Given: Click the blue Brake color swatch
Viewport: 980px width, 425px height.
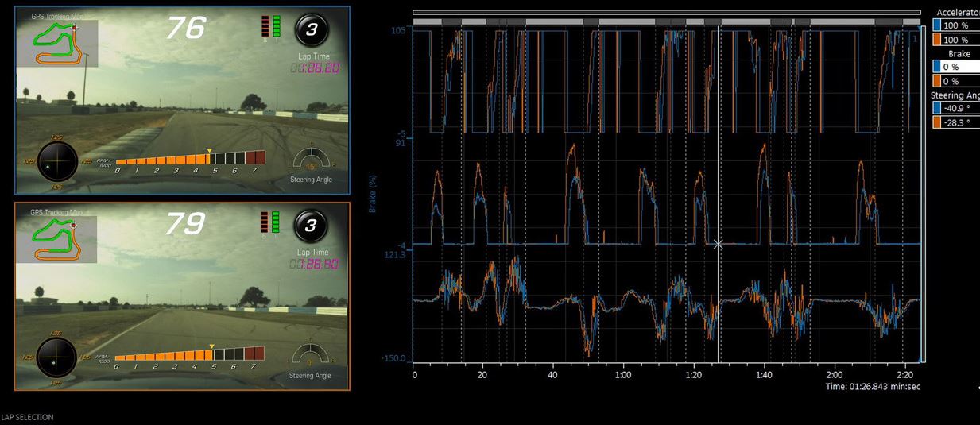Looking at the screenshot, I should (x=935, y=67).
